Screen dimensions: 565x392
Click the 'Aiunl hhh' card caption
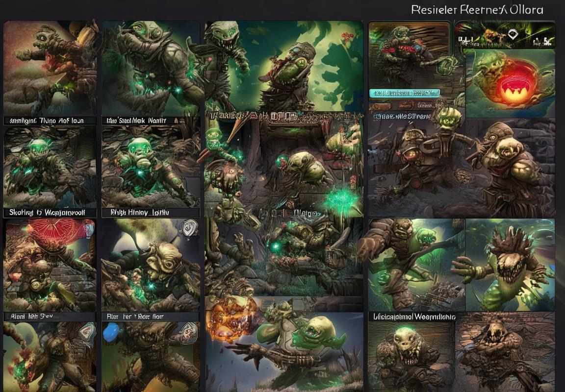coord(32,317)
